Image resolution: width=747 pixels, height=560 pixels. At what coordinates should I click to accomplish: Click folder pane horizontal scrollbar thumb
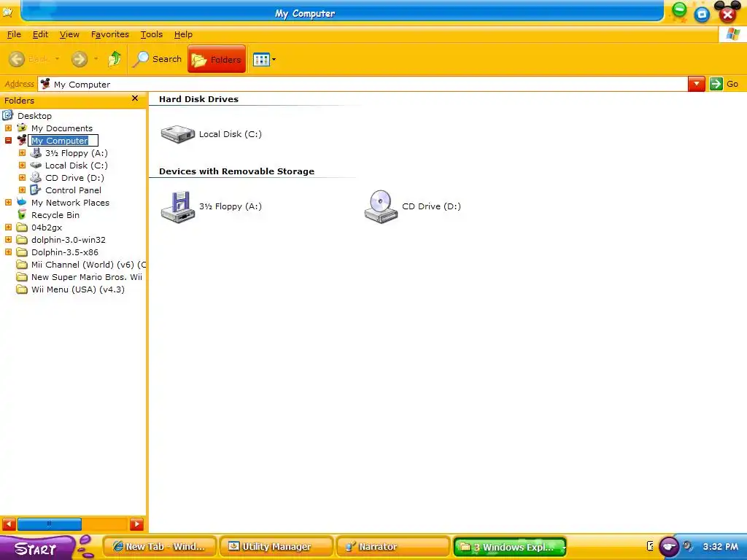point(49,524)
